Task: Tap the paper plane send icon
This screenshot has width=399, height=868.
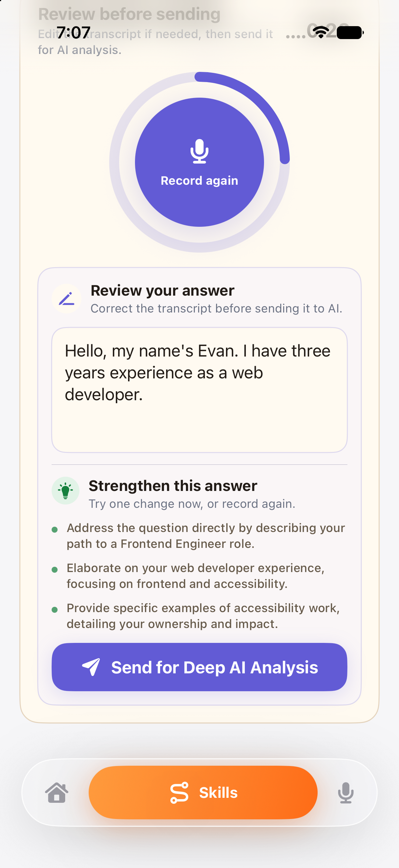Action: click(91, 667)
